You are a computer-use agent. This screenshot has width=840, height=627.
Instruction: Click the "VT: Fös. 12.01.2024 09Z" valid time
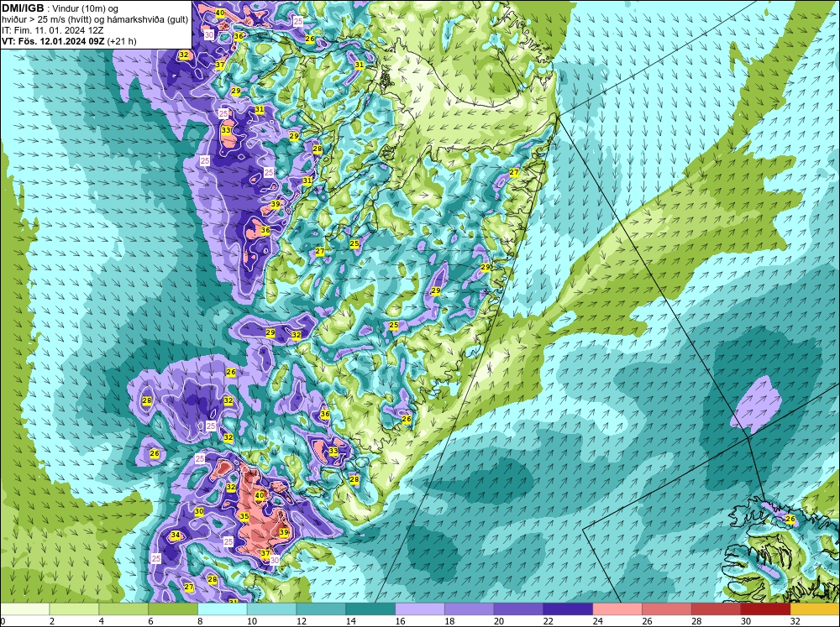coord(54,41)
